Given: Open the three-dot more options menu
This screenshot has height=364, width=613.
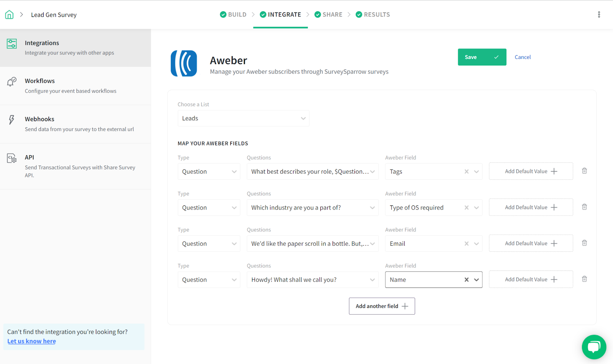Looking at the screenshot, I should (x=599, y=15).
